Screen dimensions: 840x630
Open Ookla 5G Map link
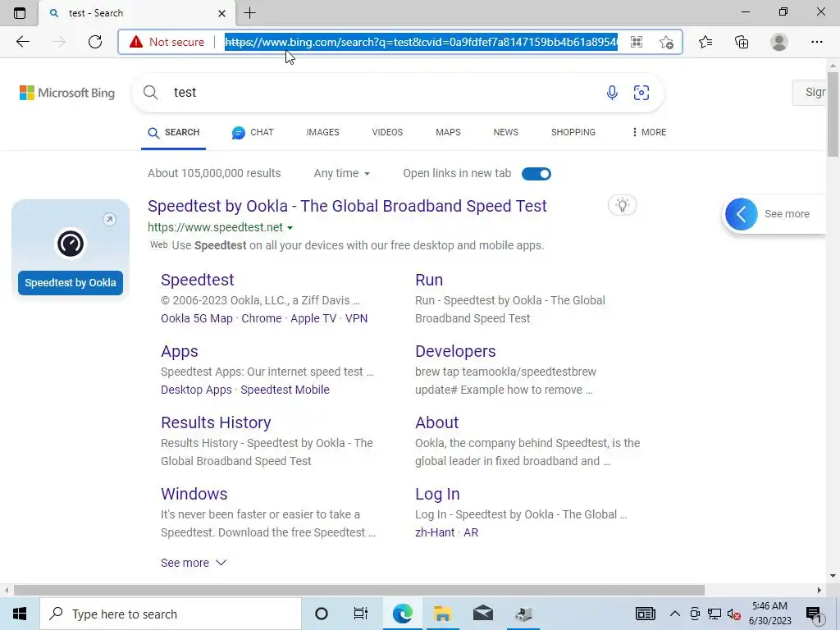pos(197,318)
